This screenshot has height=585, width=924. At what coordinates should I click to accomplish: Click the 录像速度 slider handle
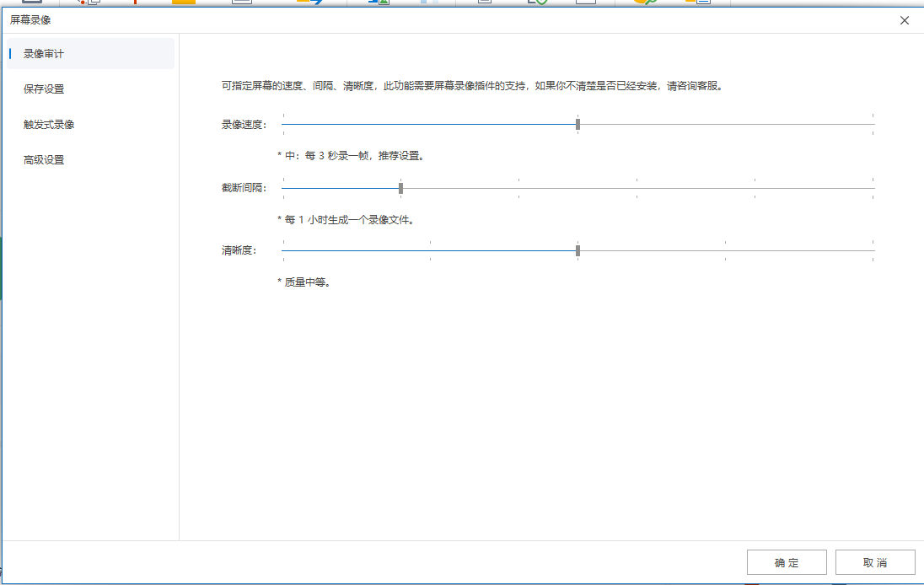coord(577,124)
